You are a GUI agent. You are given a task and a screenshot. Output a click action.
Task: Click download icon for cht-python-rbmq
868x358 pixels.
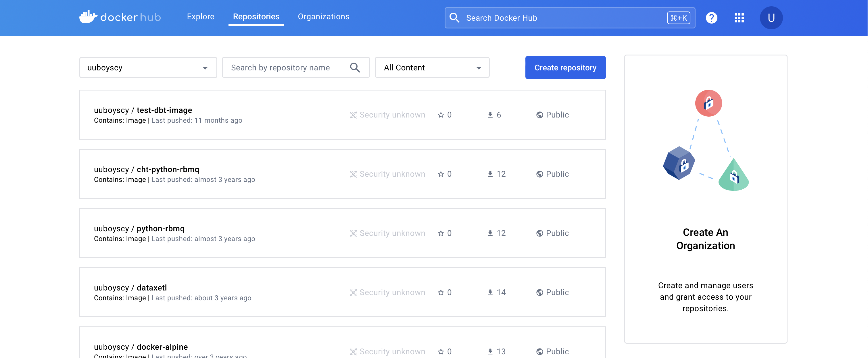click(490, 174)
